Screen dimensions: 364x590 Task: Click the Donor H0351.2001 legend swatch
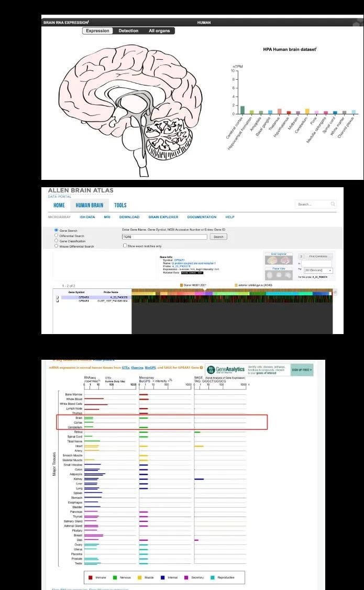(x=181, y=285)
